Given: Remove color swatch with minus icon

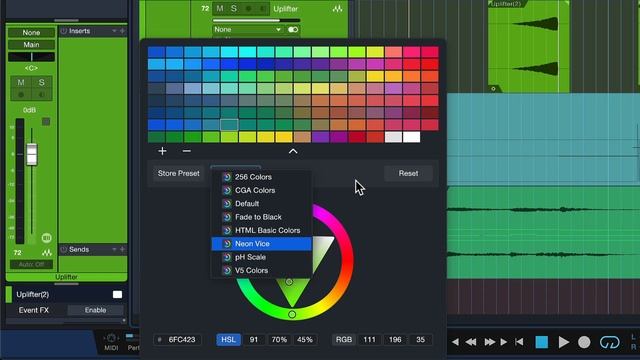Looking at the screenshot, I should coord(187,151).
